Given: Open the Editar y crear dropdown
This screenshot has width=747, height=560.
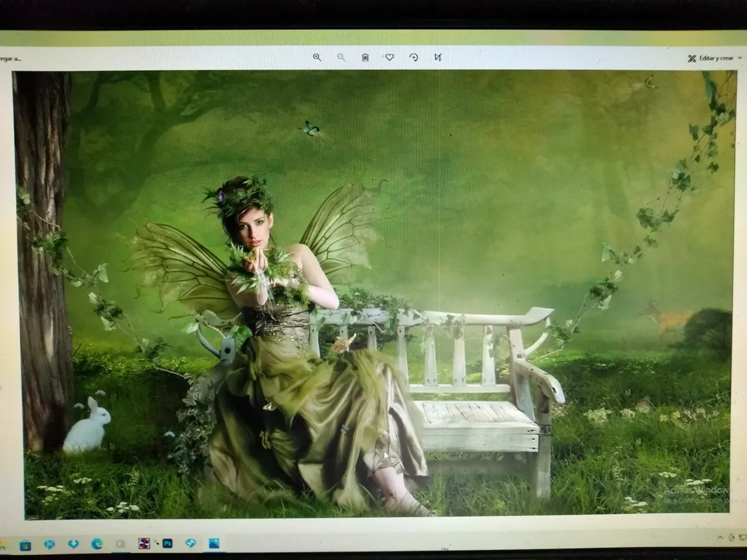Looking at the screenshot, I should pyautogui.click(x=714, y=58).
